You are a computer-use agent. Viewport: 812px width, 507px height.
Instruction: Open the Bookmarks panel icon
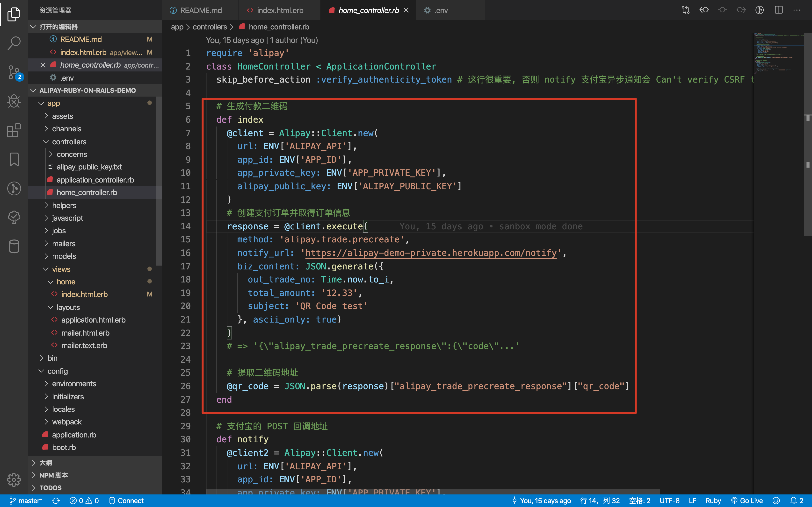14,159
